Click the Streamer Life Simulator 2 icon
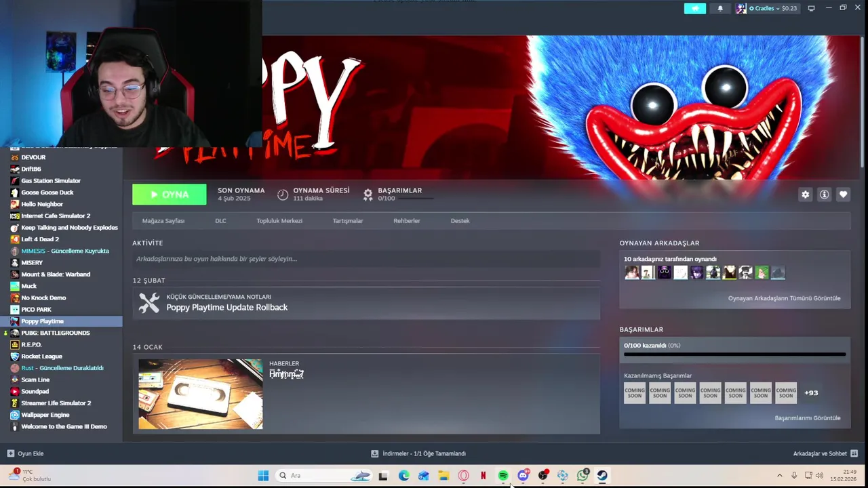Viewport: 868px width, 488px height. click(x=15, y=403)
